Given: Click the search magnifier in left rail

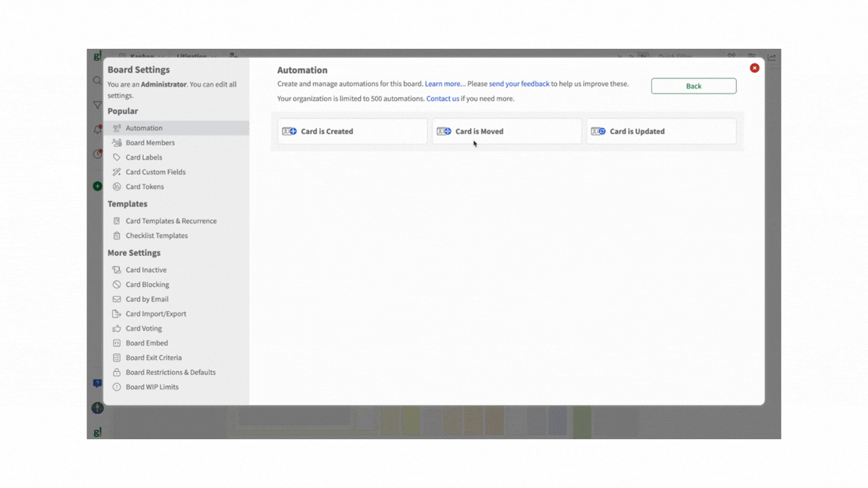Looking at the screenshot, I should coord(97,81).
